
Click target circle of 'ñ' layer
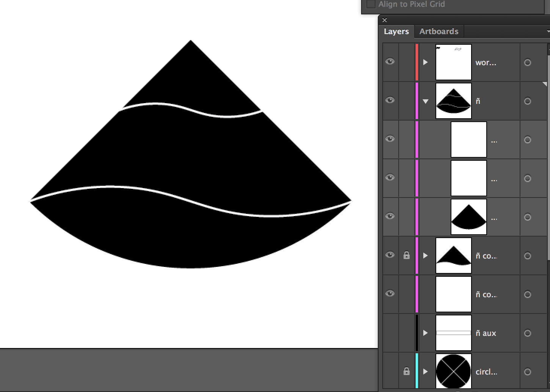(528, 101)
